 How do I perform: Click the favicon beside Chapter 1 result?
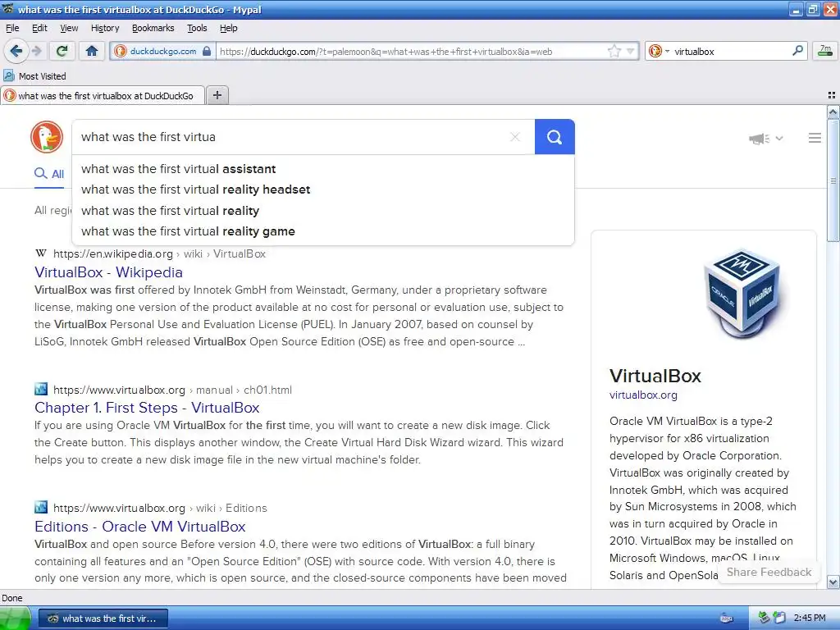tap(41, 389)
